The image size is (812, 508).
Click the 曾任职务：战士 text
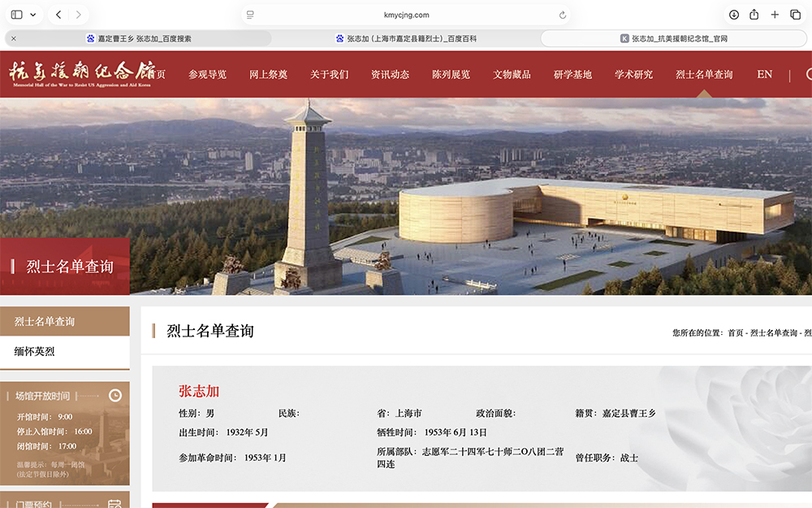coord(607,458)
